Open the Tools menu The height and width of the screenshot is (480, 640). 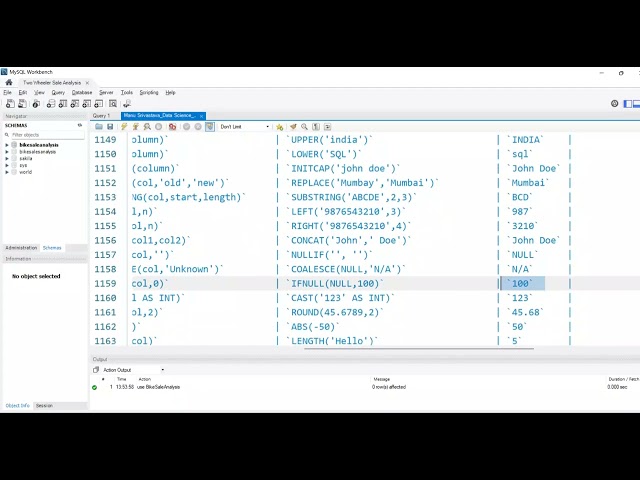[127, 93]
